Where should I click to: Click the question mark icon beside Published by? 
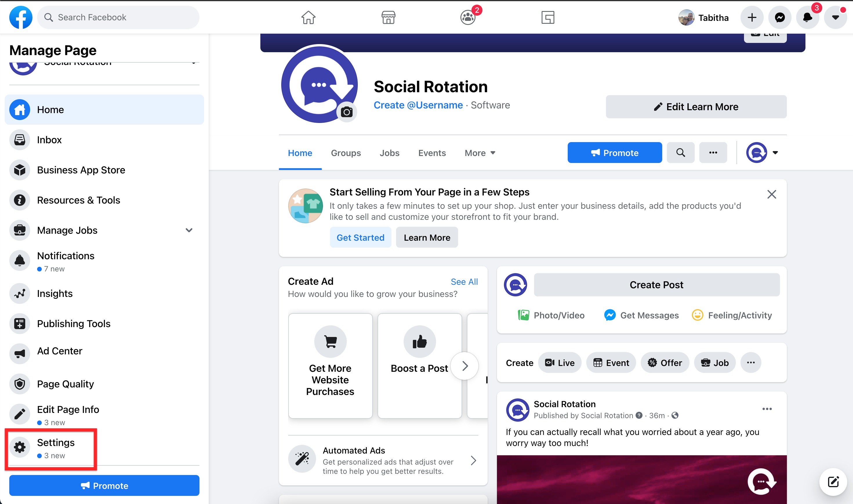639,415
